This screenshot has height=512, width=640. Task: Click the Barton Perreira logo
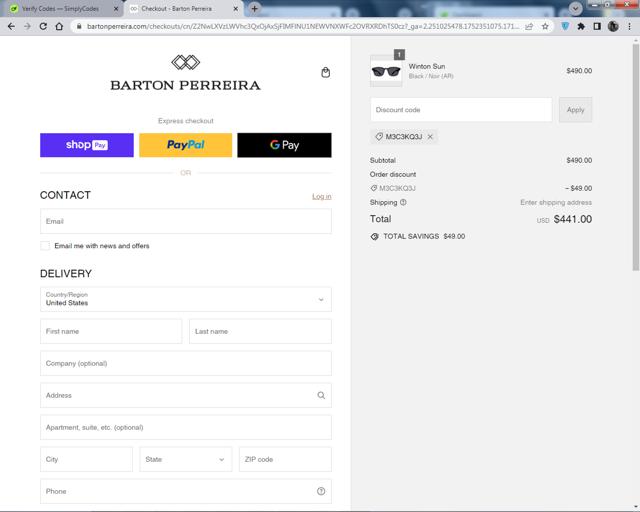pyautogui.click(x=185, y=73)
